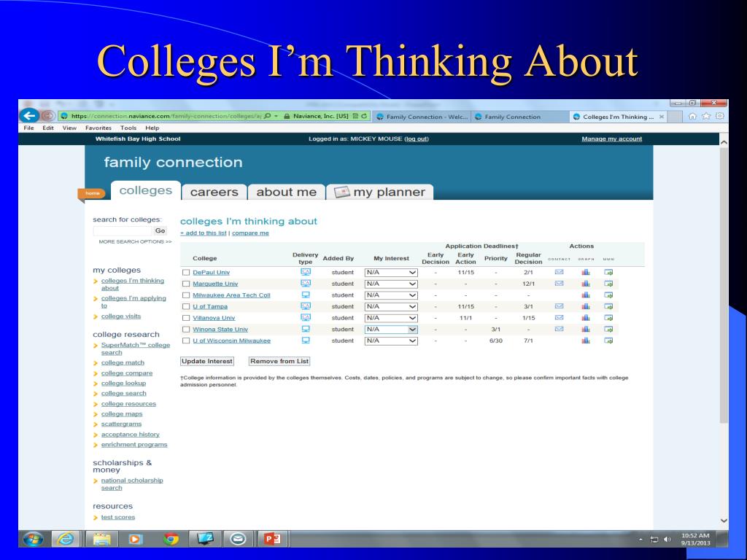
Task: Open the File menu
Action: pyautogui.click(x=28, y=128)
